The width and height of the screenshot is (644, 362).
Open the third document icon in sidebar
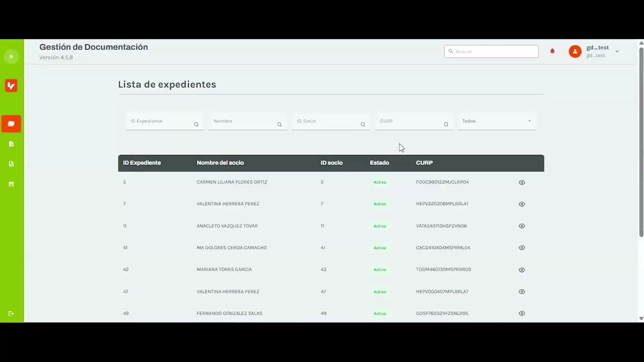(x=11, y=164)
